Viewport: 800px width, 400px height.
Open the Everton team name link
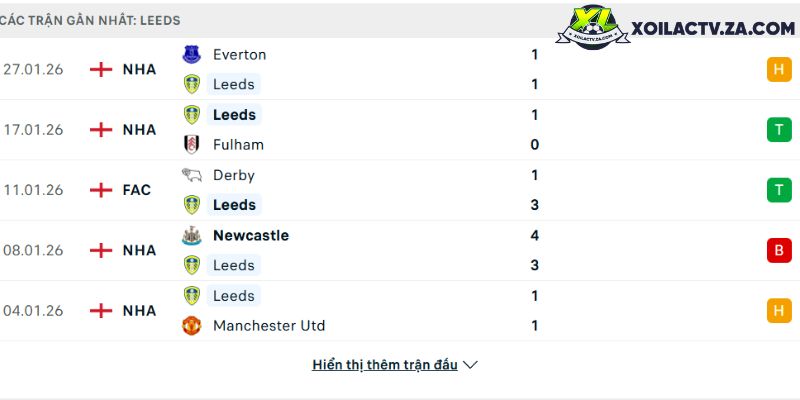coord(240,55)
